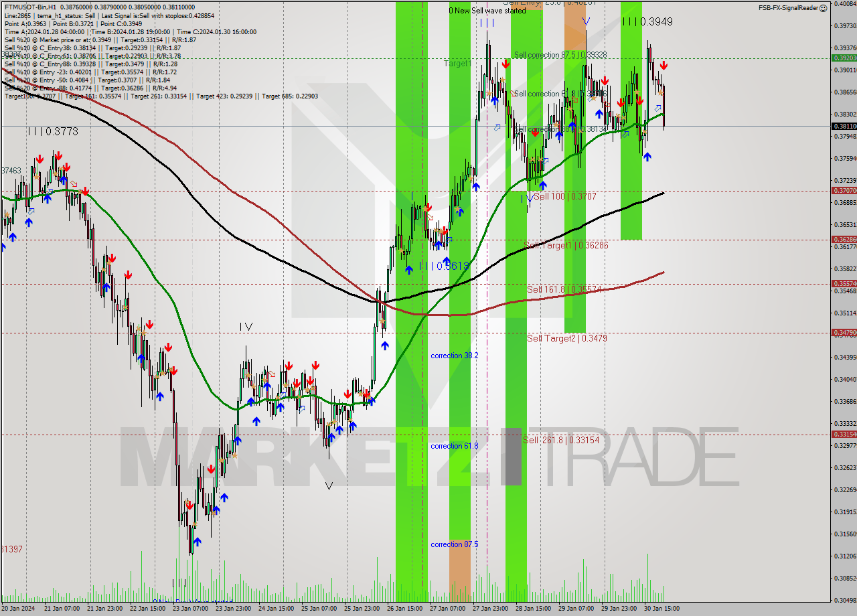Click the 'correction 38.2' label

(x=455, y=356)
